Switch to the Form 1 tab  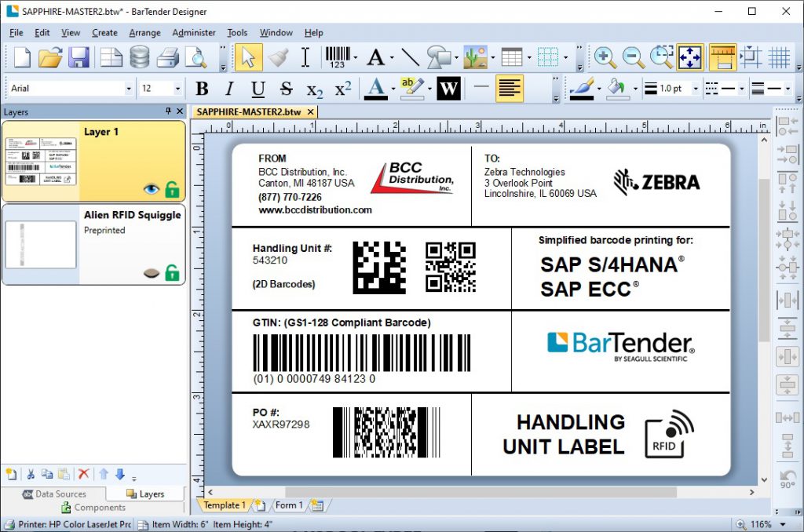point(289,505)
